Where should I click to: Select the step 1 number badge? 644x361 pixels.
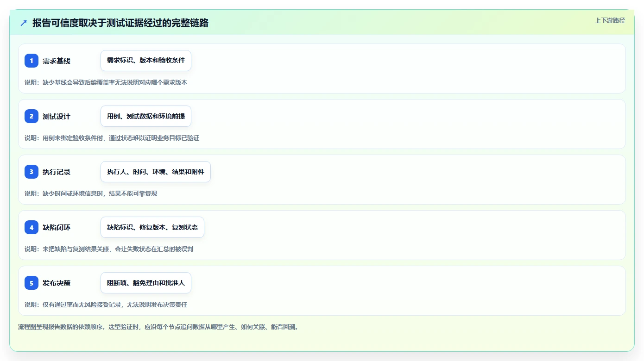tap(32, 61)
